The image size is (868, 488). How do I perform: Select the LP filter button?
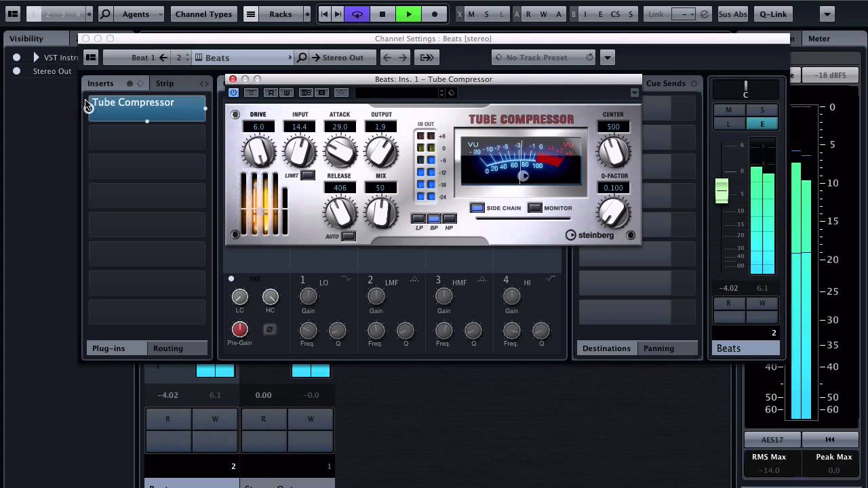click(x=418, y=218)
